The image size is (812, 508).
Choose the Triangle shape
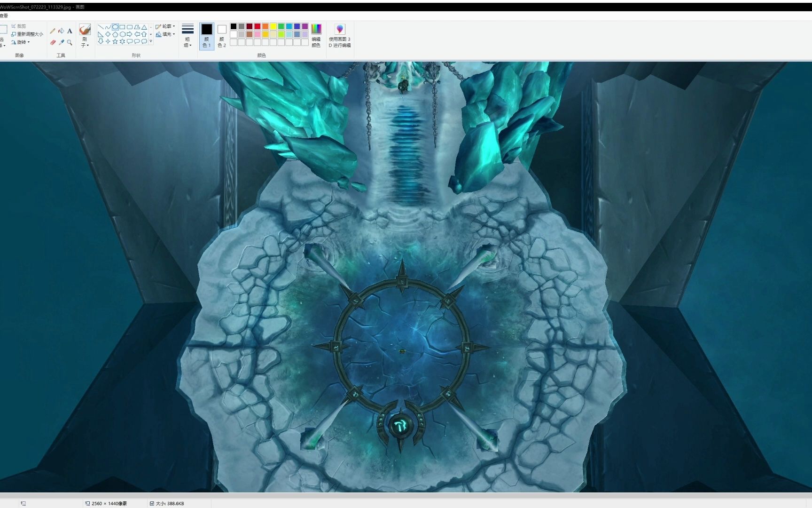pos(144,27)
